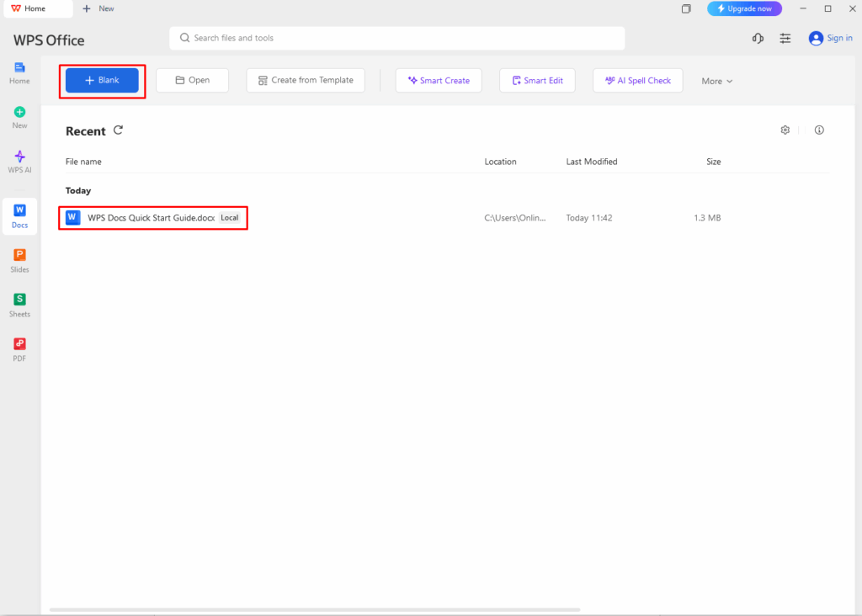Click the headset support icon
This screenshot has width=862, height=616.
point(757,38)
